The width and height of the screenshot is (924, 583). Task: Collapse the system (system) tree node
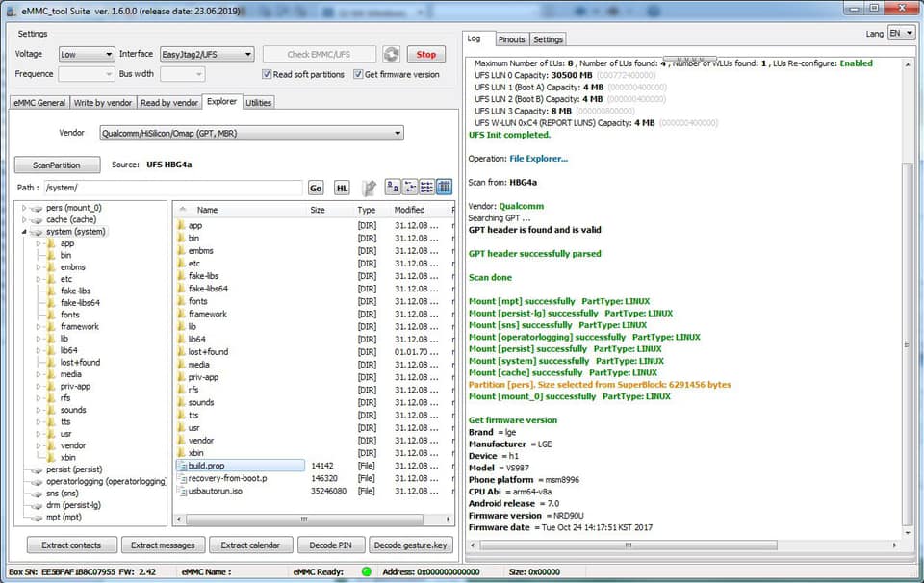(x=24, y=232)
